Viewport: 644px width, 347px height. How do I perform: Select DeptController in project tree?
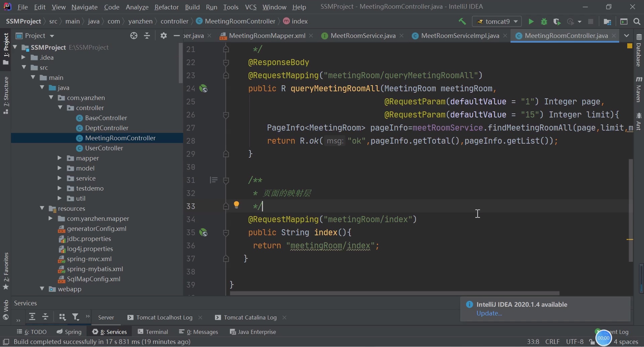pyautogui.click(x=107, y=128)
